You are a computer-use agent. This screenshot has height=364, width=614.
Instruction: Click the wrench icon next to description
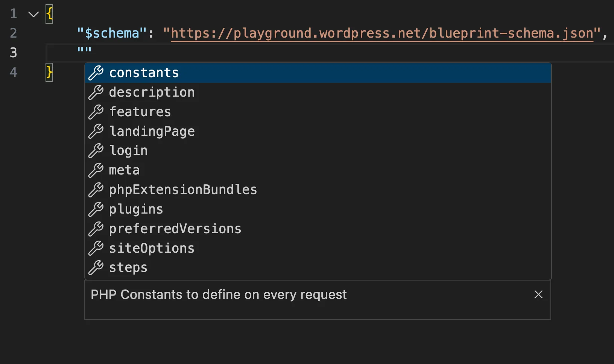tap(96, 92)
